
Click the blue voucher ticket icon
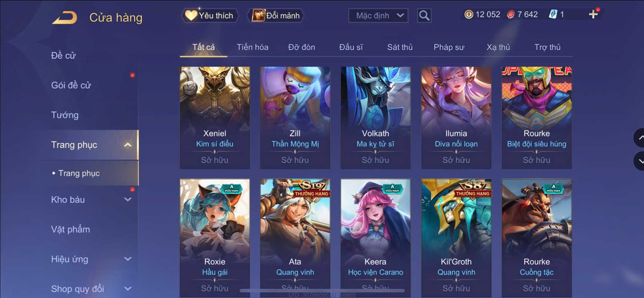[x=553, y=15]
